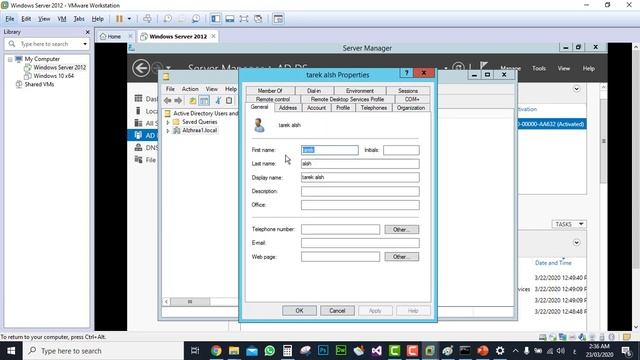640x360 pixels.
Task: Open the Sessions tab
Action: click(x=408, y=91)
